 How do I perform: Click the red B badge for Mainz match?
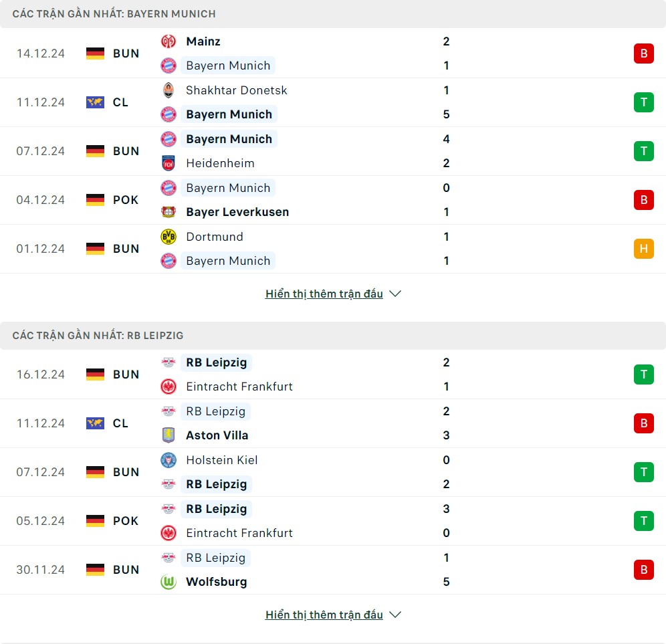[x=643, y=53]
